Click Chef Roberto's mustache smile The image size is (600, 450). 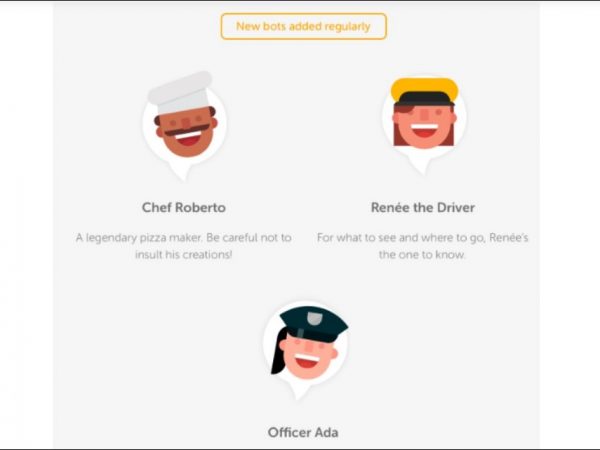point(188,134)
